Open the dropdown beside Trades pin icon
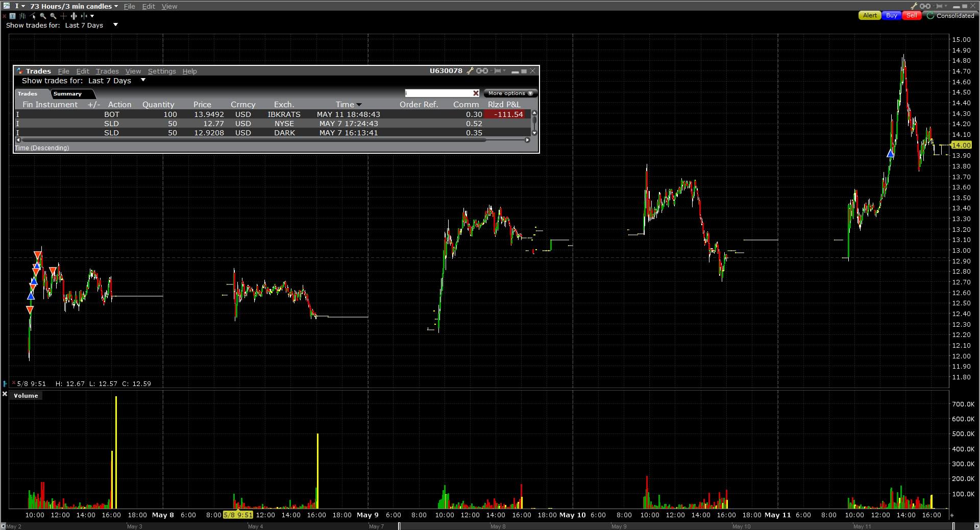This screenshot has height=530, width=980. coord(504,71)
